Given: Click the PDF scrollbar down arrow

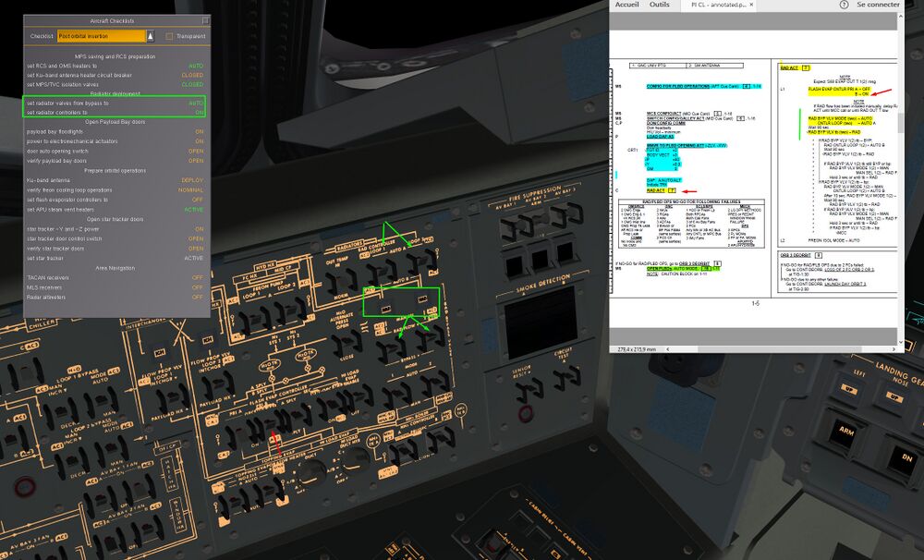Looking at the screenshot, I should pyautogui.click(x=900, y=342).
